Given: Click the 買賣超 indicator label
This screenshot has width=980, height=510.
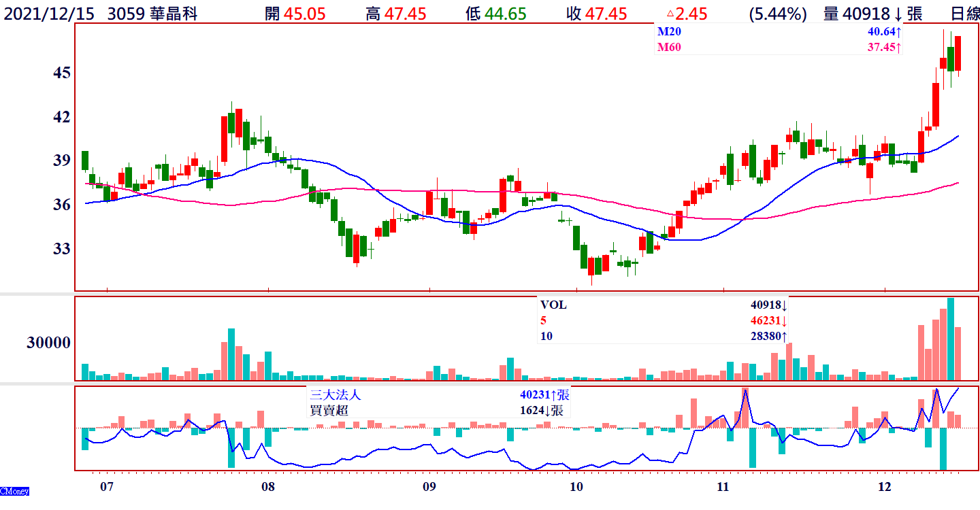Looking at the screenshot, I should click(328, 410).
